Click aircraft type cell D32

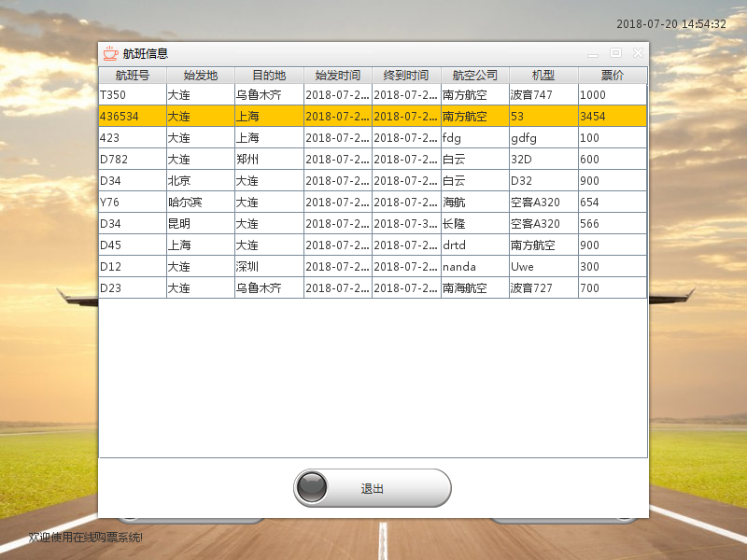[x=543, y=180]
